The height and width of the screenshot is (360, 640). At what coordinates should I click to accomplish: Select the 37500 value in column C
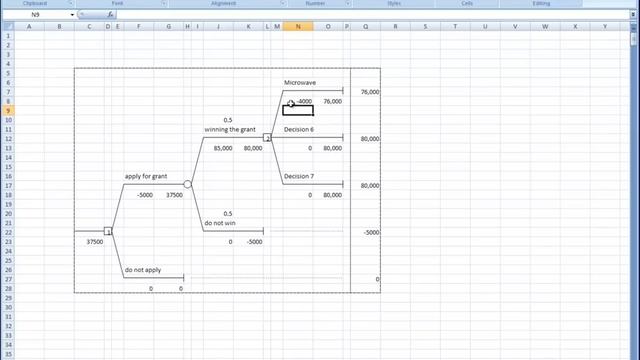[95, 242]
